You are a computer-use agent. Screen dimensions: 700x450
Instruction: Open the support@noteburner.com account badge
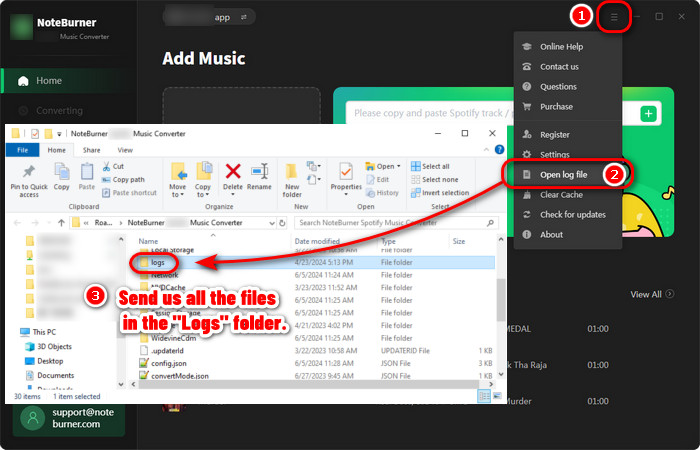[x=69, y=418]
